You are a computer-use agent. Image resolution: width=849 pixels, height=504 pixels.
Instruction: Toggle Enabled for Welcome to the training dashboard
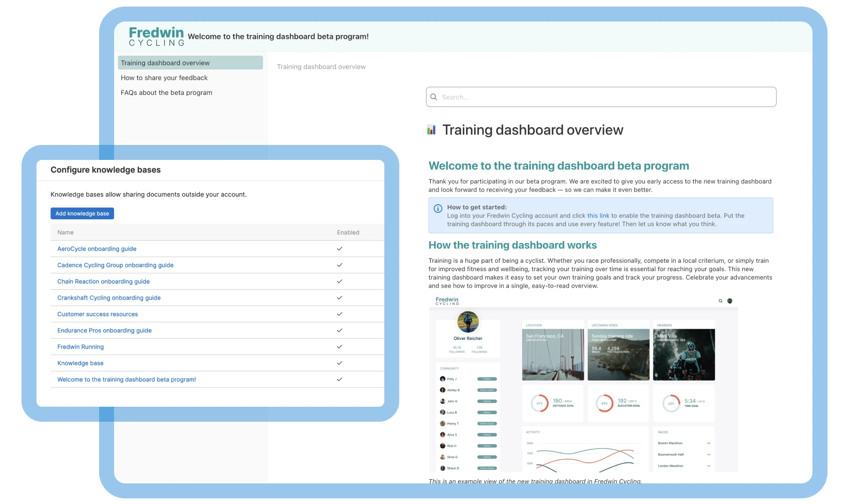click(338, 379)
